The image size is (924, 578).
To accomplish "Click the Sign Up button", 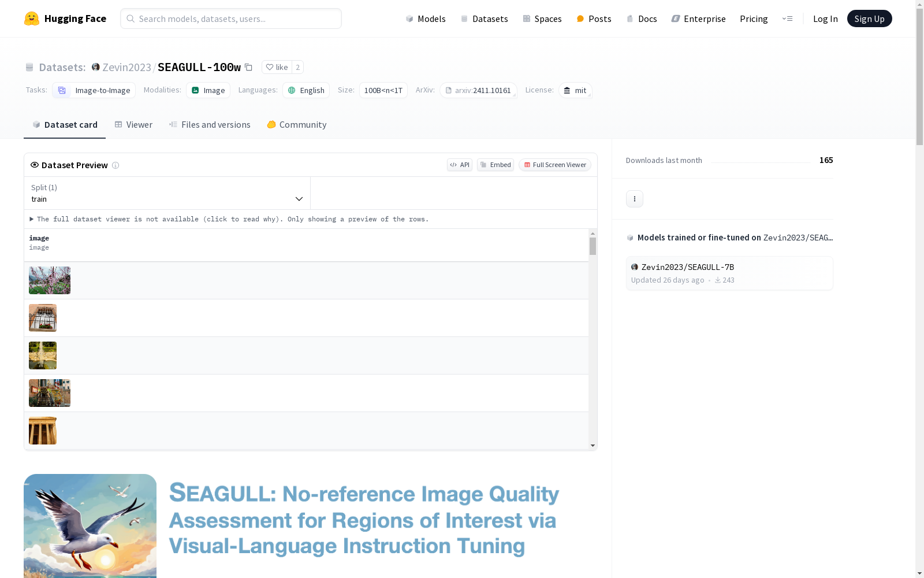I will pos(870,18).
